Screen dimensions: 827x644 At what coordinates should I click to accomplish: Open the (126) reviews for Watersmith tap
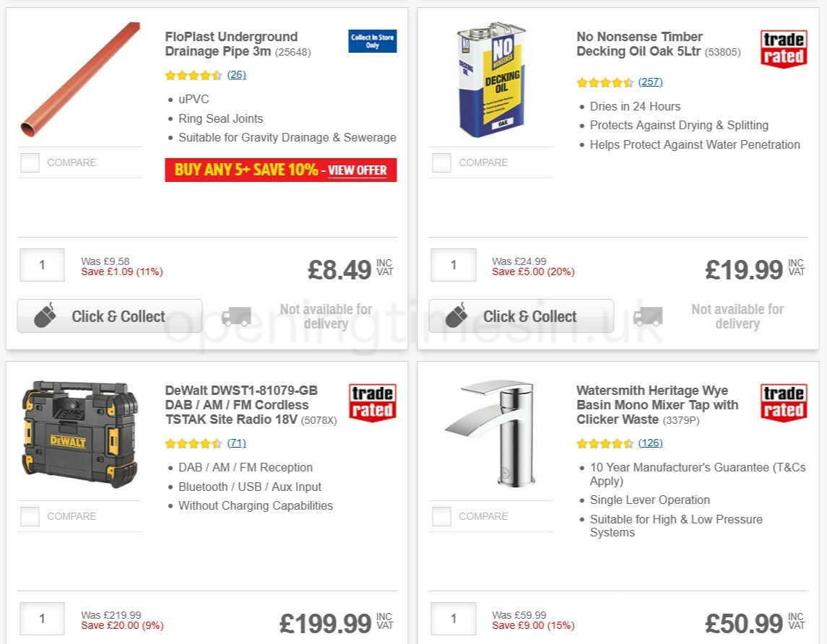pos(651,443)
